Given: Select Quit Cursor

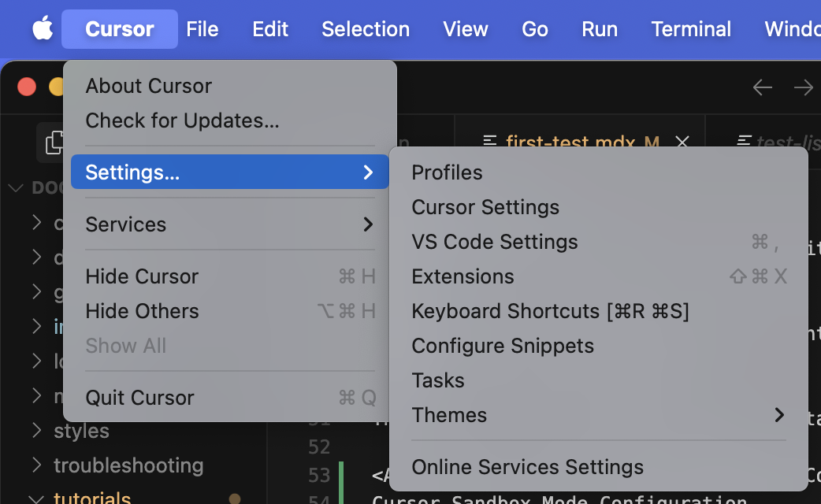Looking at the screenshot, I should (x=229, y=398).
